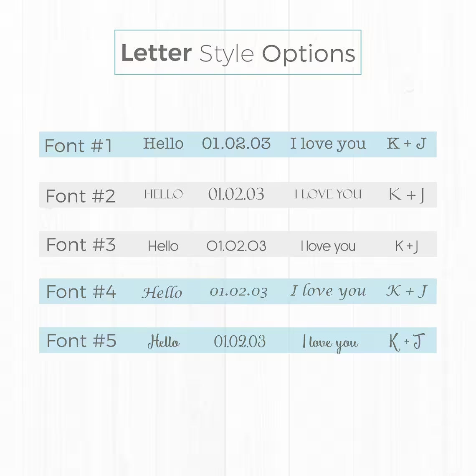This screenshot has height=476, width=476.
Task: Choose the Font #3 label
Action: click(81, 245)
